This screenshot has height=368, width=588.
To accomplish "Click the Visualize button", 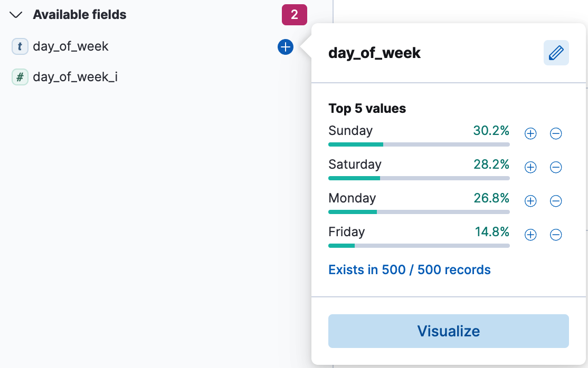I will click(448, 331).
